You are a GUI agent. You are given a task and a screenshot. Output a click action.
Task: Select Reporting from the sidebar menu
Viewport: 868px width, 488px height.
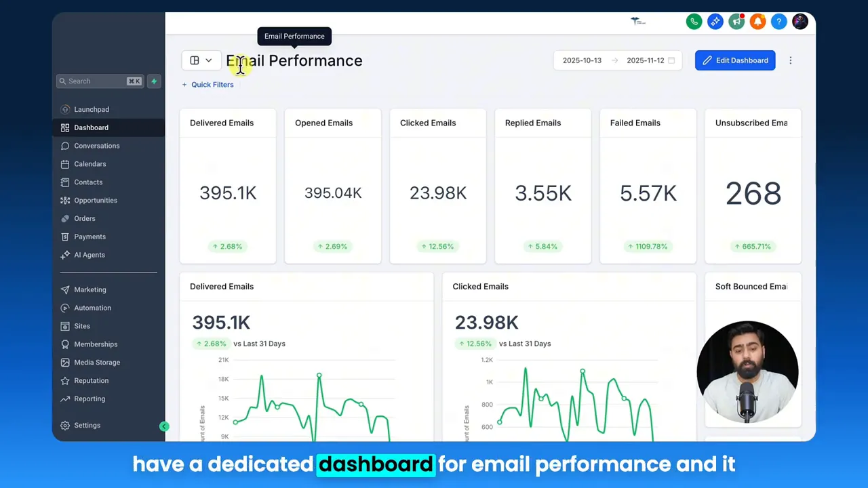[x=90, y=399]
